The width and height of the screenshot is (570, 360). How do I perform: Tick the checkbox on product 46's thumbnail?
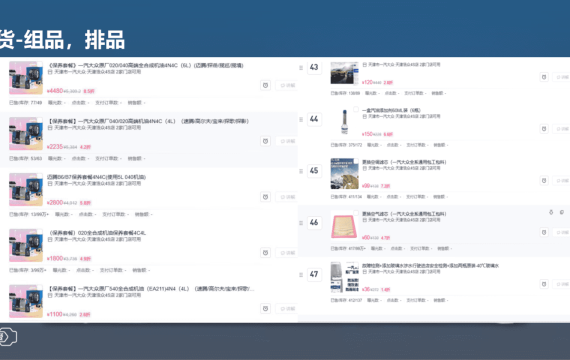tap(356, 213)
